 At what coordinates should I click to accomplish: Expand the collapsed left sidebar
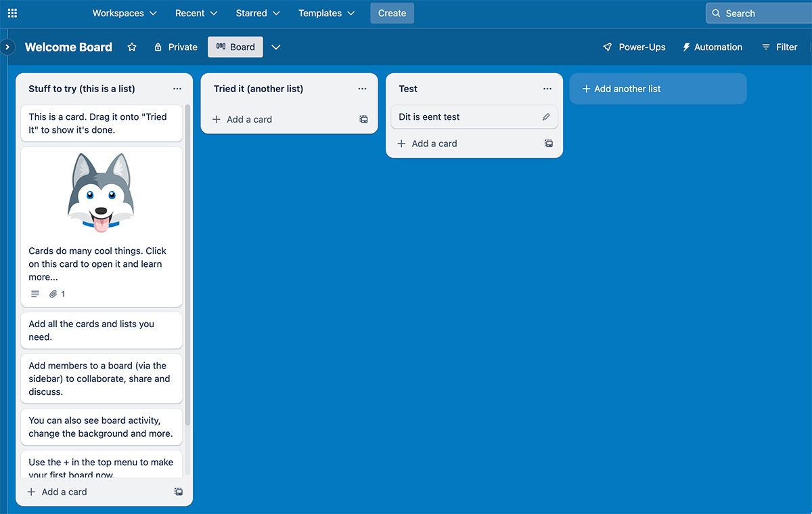[7, 47]
